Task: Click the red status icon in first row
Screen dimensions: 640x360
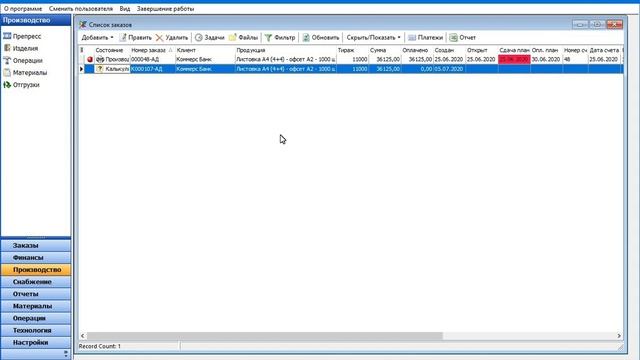Action: point(90,60)
